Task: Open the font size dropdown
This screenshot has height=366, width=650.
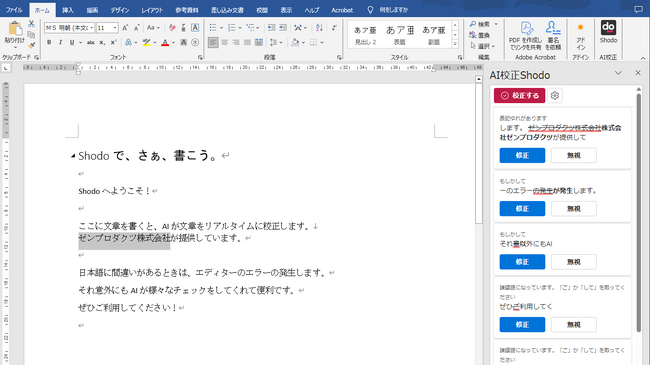Action: coord(115,28)
